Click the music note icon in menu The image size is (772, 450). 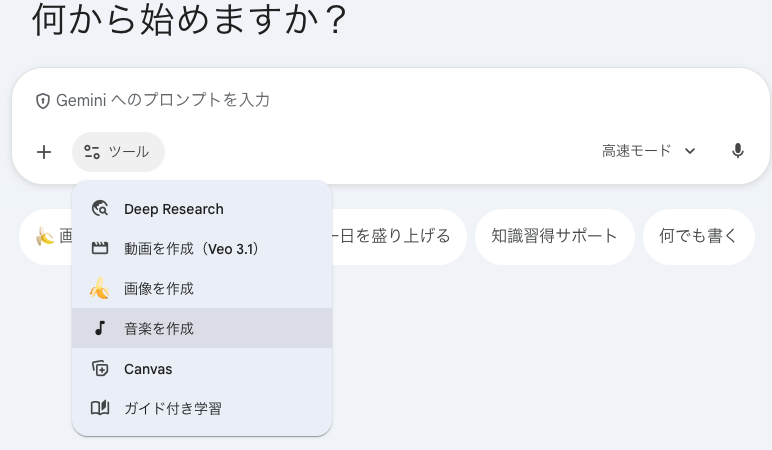99,328
